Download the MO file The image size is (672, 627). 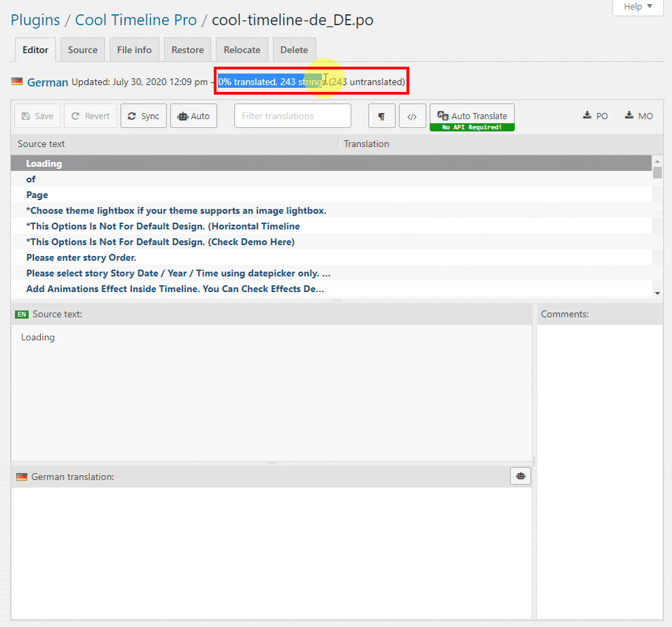point(639,116)
